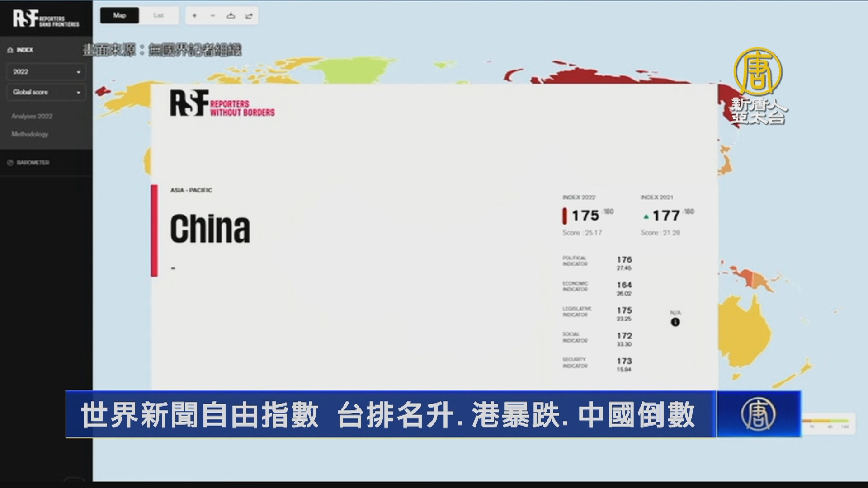Switch to the List view tab

click(x=158, y=16)
